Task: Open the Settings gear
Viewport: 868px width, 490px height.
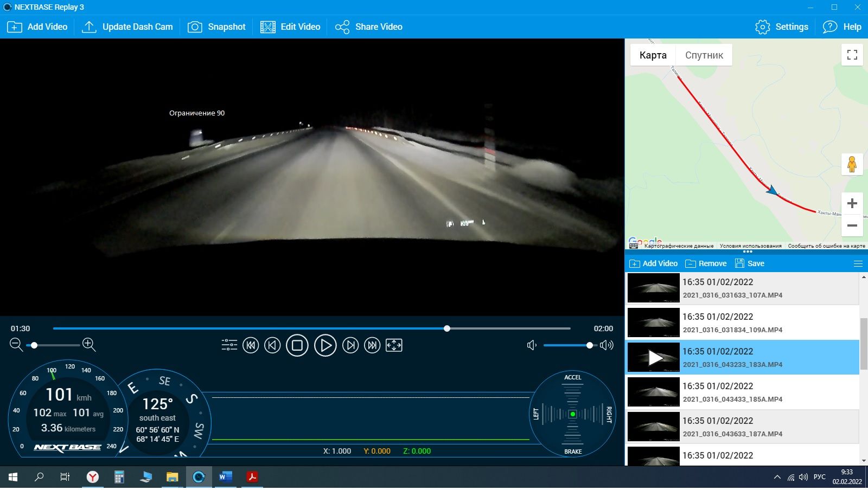Action: [x=781, y=27]
